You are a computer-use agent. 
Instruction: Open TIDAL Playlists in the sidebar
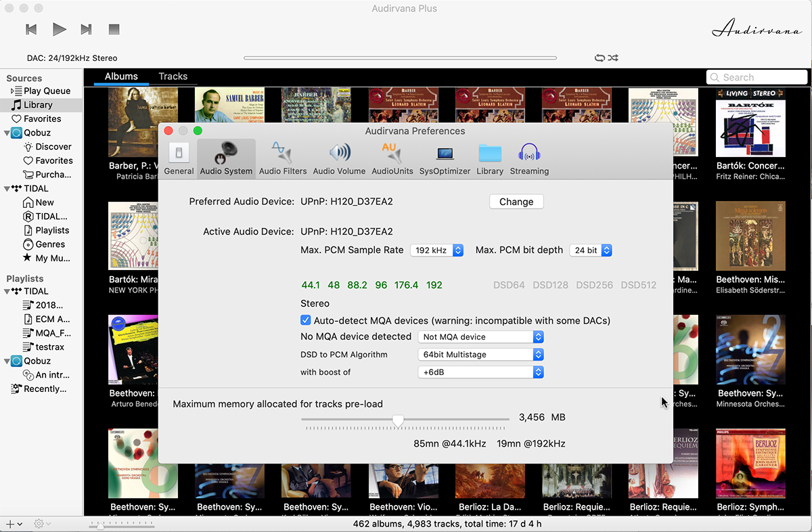click(52, 231)
